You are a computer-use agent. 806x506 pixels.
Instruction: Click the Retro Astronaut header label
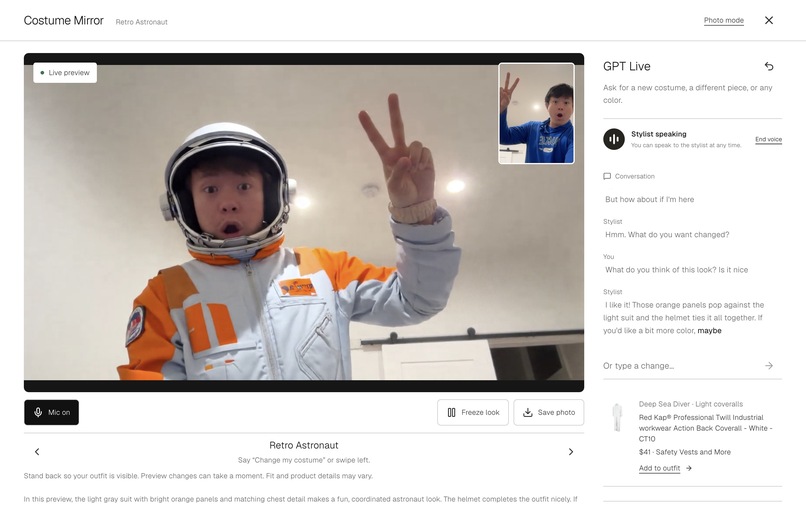pyautogui.click(x=141, y=22)
